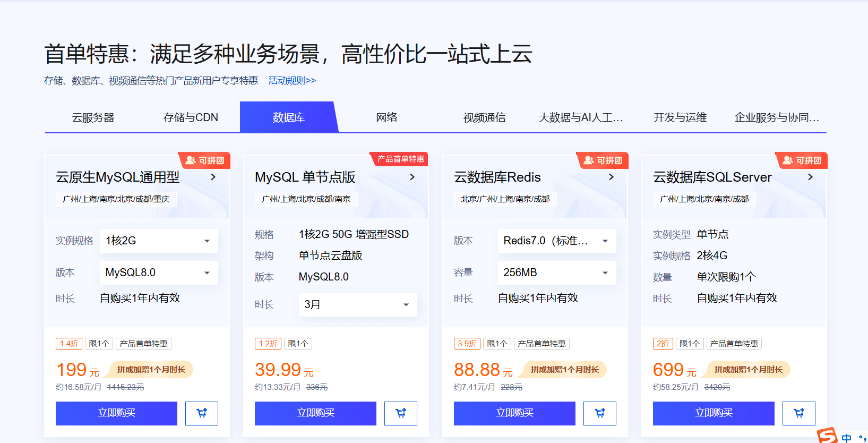Click 立即购买 for MySQL 单节点版
This screenshot has width=868, height=443.
[x=315, y=413]
